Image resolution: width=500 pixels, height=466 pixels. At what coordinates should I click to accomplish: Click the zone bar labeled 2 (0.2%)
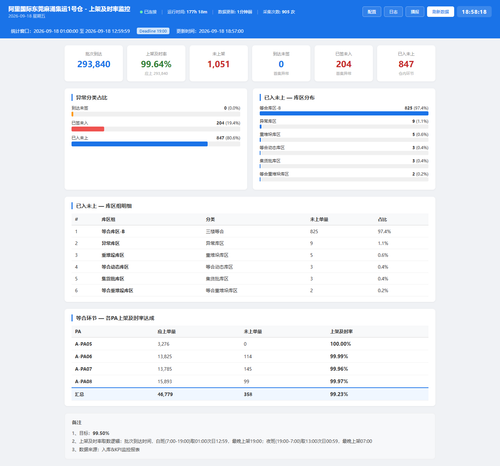[x=260, y=179]
